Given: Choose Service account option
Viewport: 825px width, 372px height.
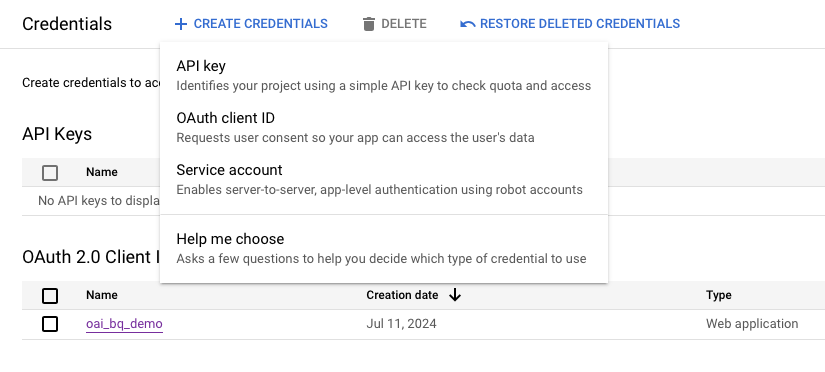Looking at the screenshot, I should point(384,179).
